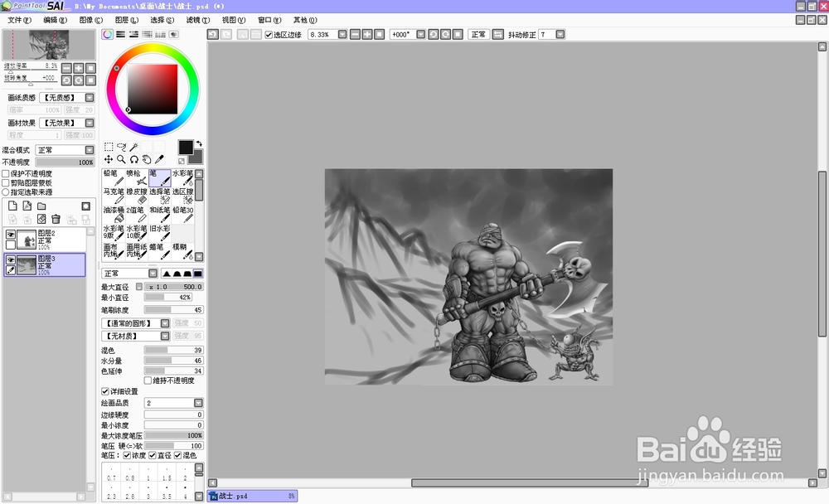829x504 pixels.
Task: Toggle the 选区边缘 checkbox
Action: [x=269, y=34]
